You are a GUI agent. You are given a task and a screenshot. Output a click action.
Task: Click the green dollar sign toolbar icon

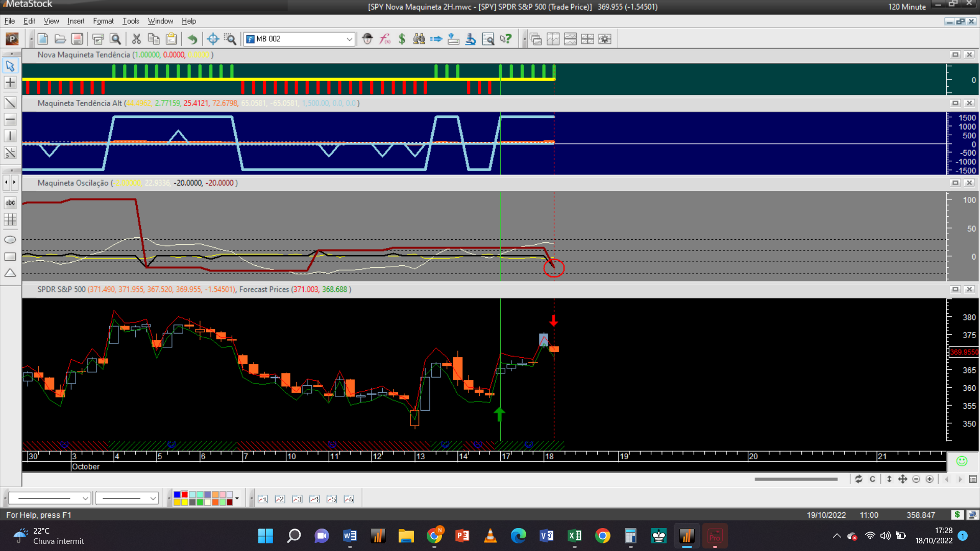pyautogui.click(x=402, y=39)
